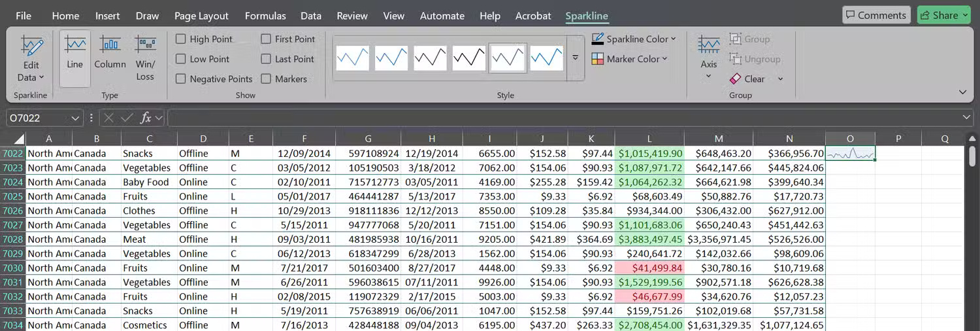This screenshot has width=980, height=331.
Task: Click the Edit Data sparkline icon
Action: click(x=31, y=48)
